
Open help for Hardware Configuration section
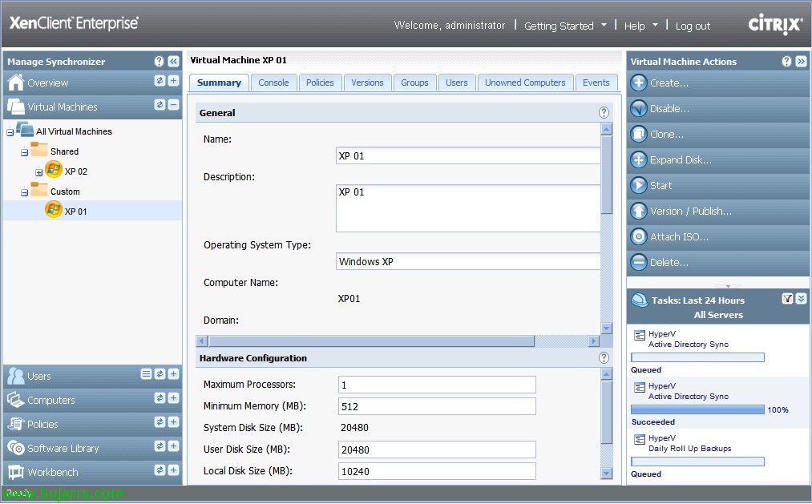click(604, 357)
